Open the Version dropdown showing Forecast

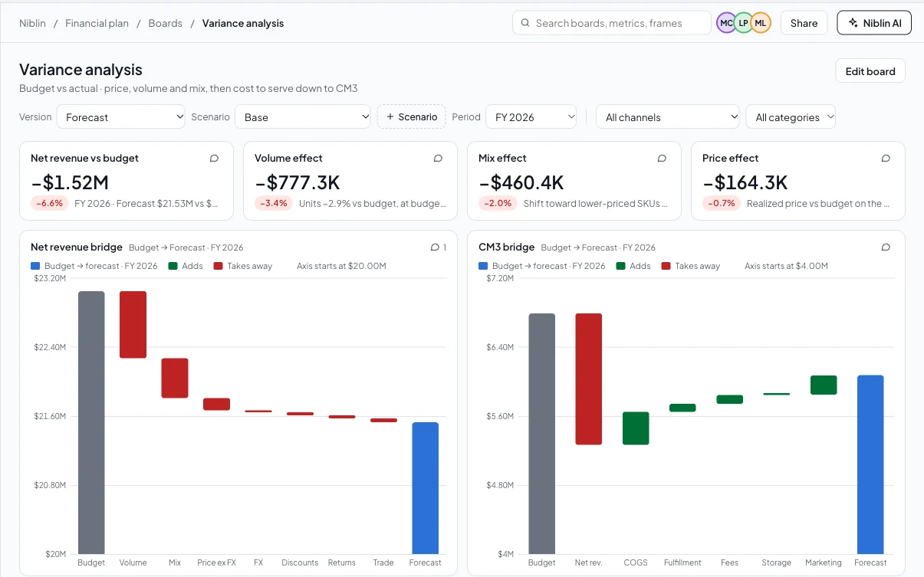coord(121,116)
